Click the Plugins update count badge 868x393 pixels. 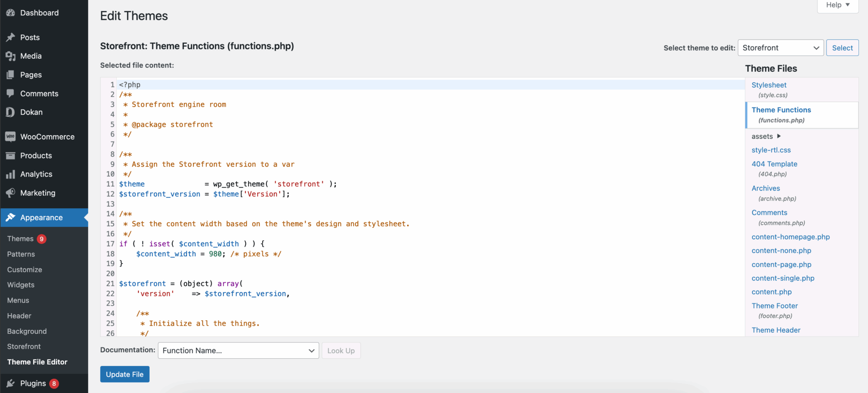tap(54, 384)
